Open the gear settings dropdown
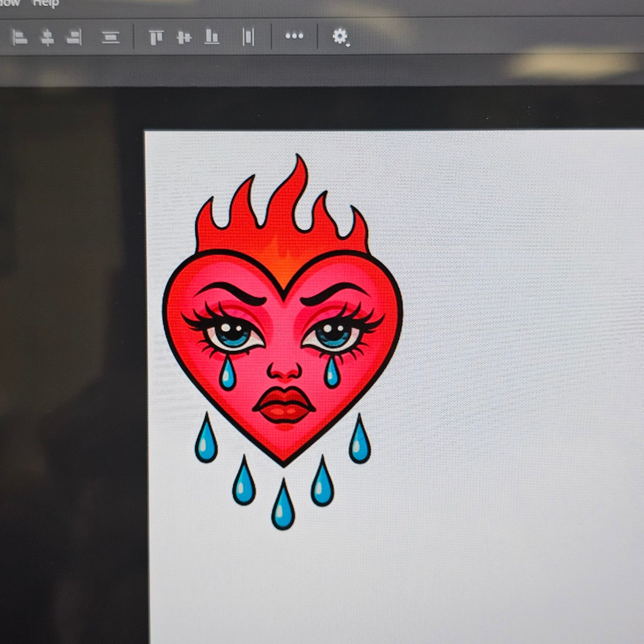 (340, 37)
